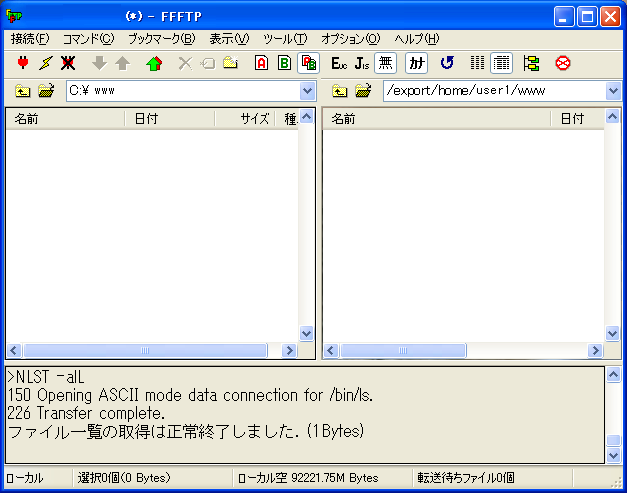Image resolution: width=627 pixels, height=493 pixels.
Task: Expand the remote path /export/home/user1/www dropdown
Action: point(613,91)
